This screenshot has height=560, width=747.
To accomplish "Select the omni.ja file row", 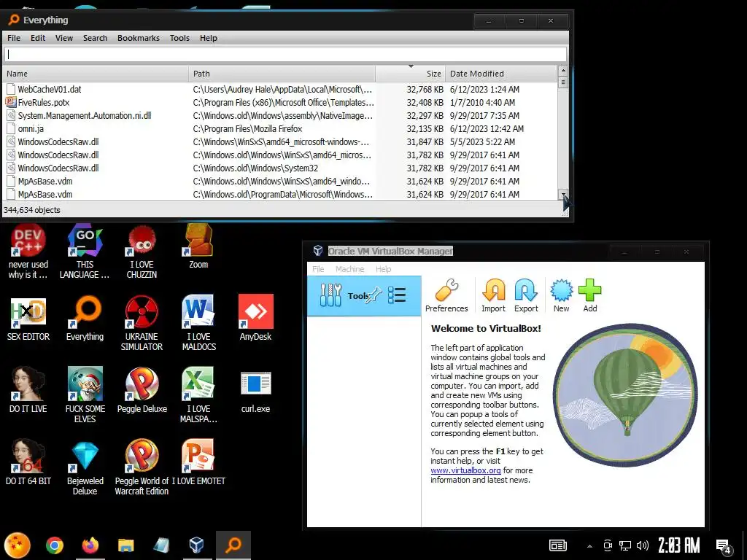I will 279,128.
